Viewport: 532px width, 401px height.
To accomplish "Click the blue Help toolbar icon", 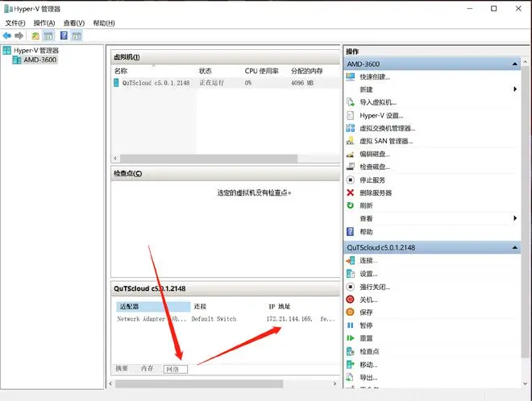I will 64,35.
